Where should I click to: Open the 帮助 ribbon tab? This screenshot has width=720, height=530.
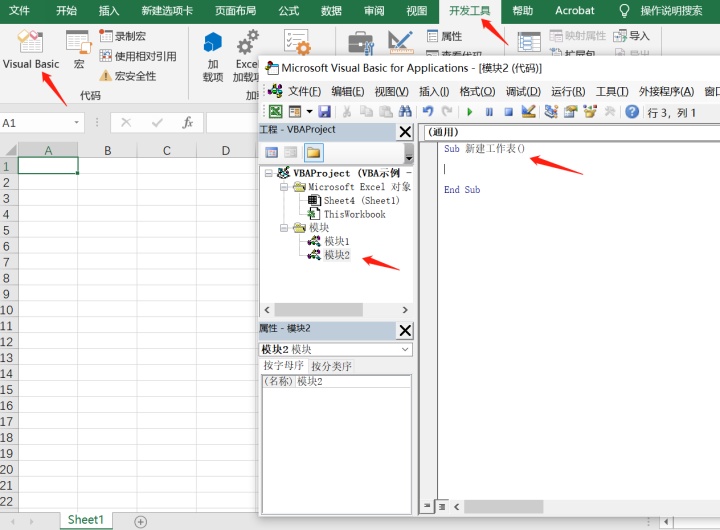[x=523, y=10]
